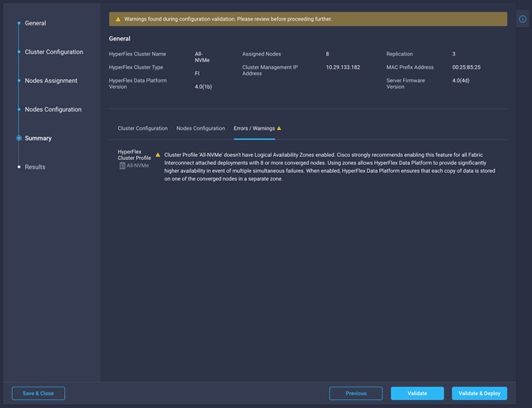Switch to the Cluster Configuration tab
This screenshot has height=408, width=532.
pos(142,128)
